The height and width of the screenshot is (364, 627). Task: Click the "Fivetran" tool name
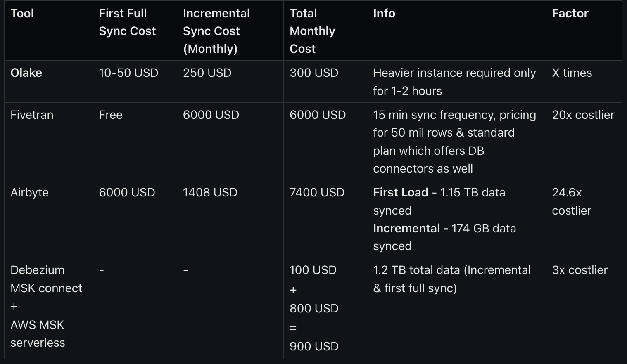coord(32,115)
